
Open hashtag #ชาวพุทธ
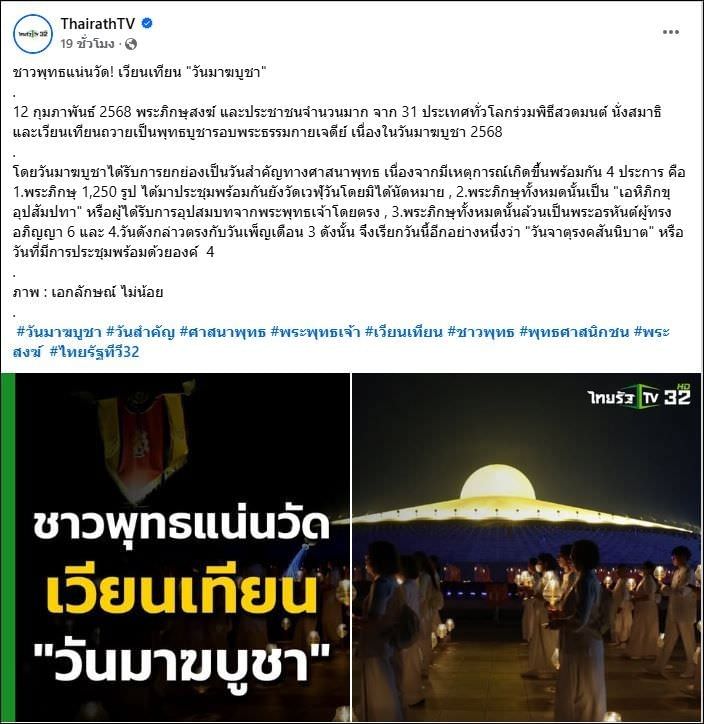[x=481, y=332]
